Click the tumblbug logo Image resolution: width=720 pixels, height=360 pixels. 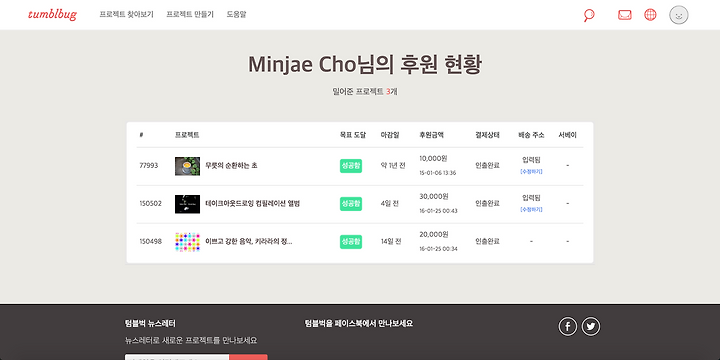52,15
